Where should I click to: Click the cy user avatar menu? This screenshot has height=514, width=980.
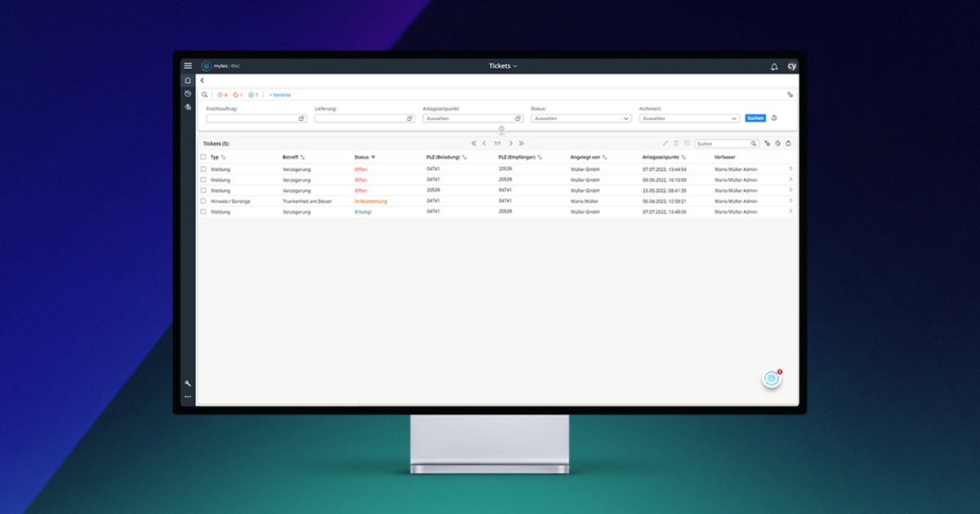coord(791,65)
